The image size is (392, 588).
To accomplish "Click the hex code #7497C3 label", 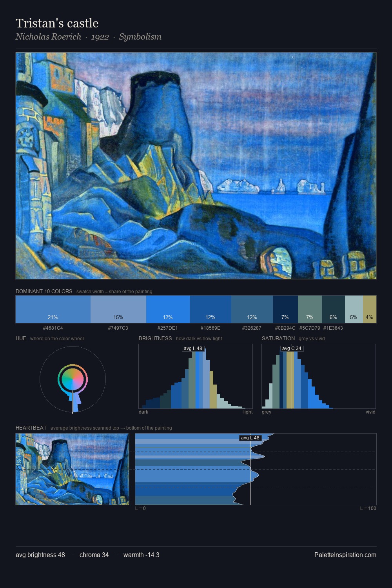I will [118, 328].
